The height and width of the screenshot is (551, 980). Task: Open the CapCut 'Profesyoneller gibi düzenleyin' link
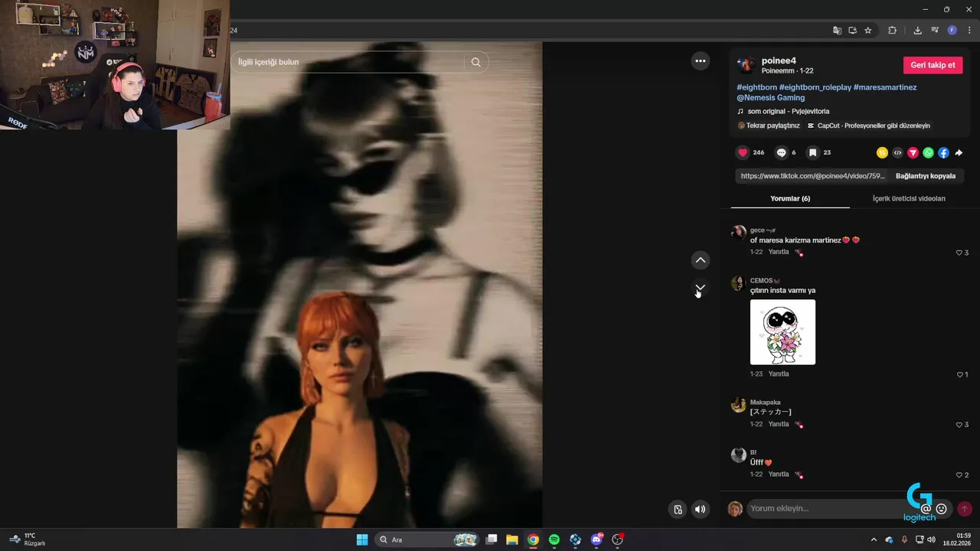click(868, 126)
